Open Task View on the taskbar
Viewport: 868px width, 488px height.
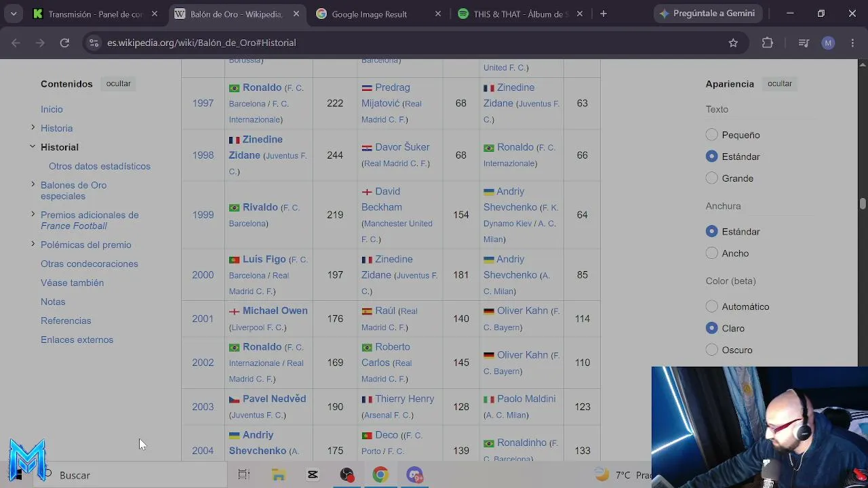click(244, 475)
